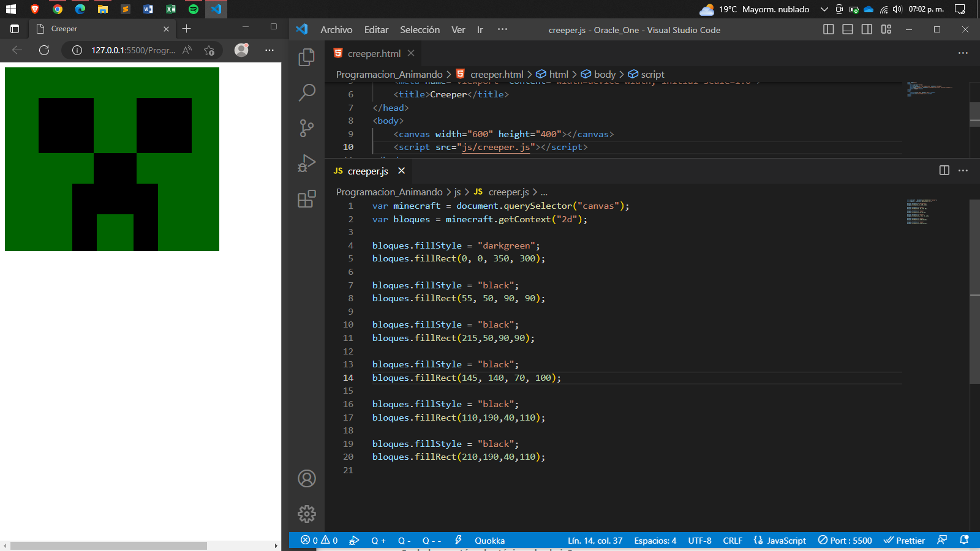The width and height of the screenshot is (980, 551).
Task: Click the live share icon in status bar
Action: 354,541
